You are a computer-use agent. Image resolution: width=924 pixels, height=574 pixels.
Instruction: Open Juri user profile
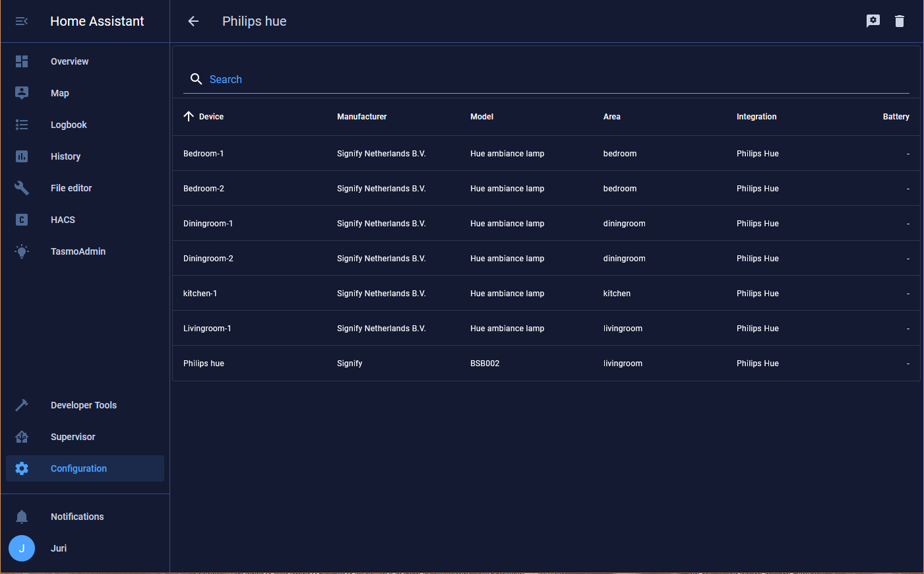(85, 548)
